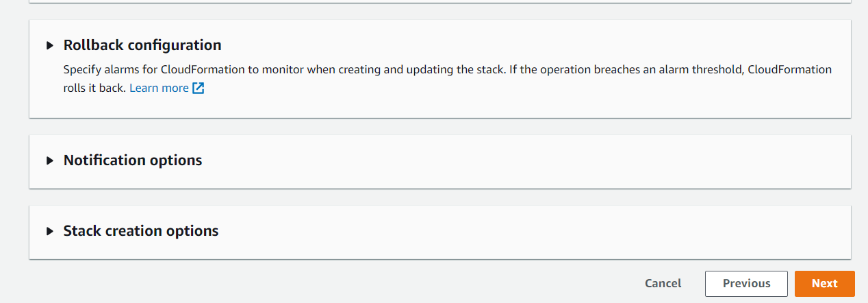Click the gray Cancel text link

coord(663,283)
